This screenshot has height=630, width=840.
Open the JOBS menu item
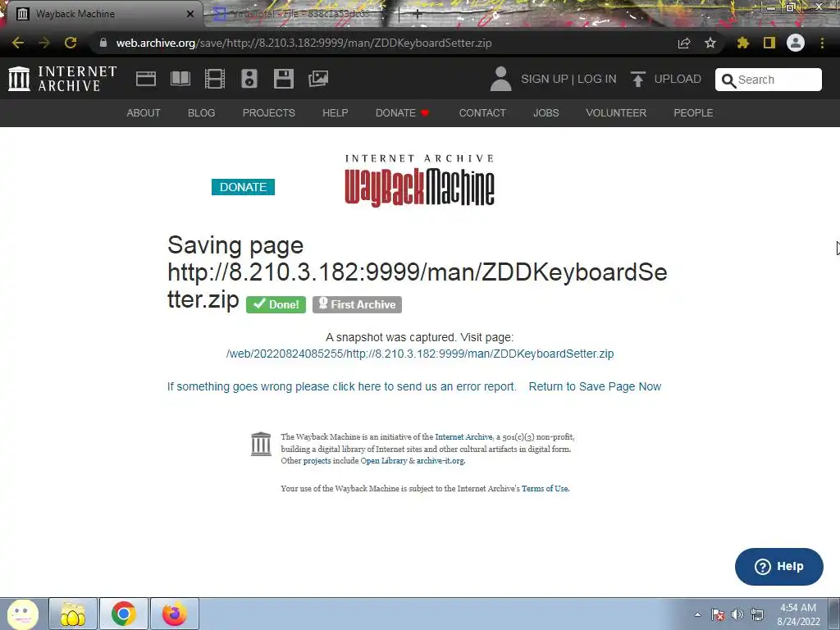pos(546,113)
